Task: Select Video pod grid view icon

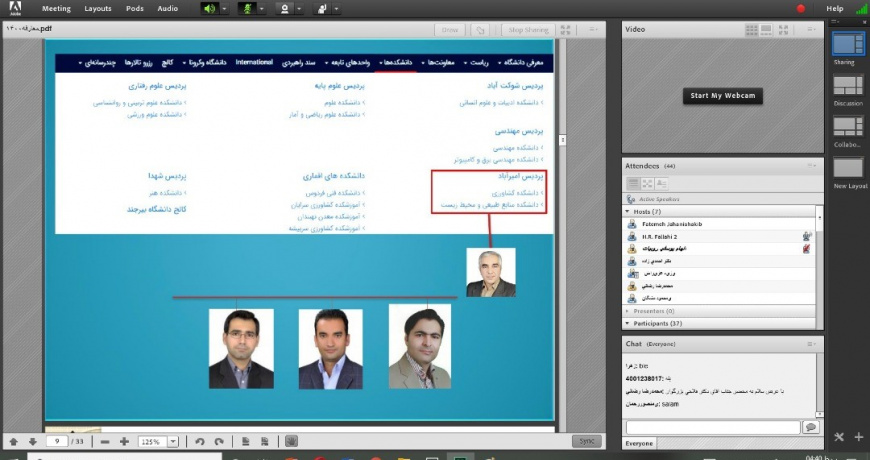Action: point(752,29)
